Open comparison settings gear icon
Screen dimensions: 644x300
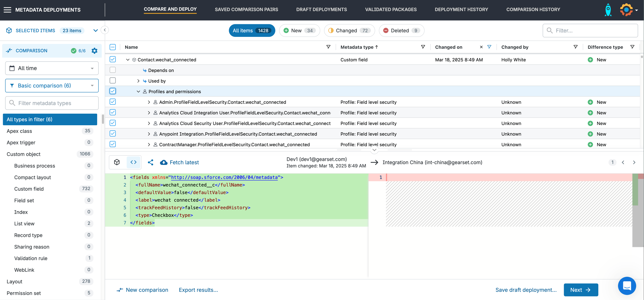[94, 51]
